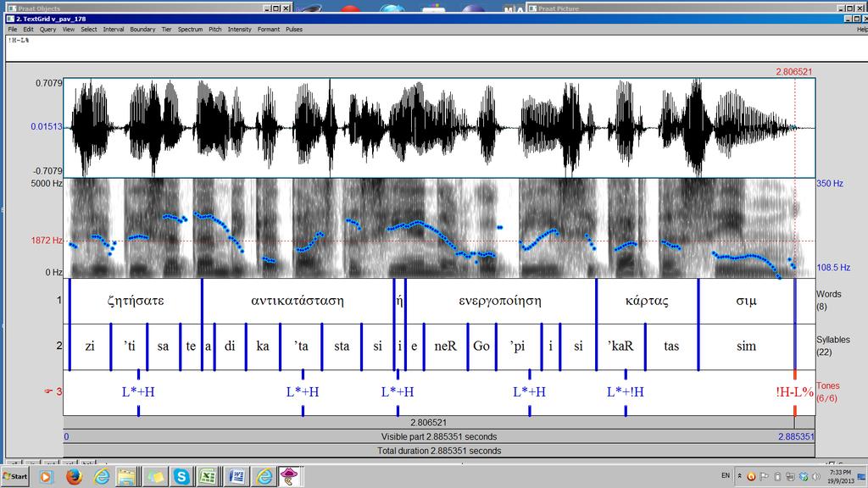
Task: Select the syllable interval zi
Action: pyautogui.click(x=90, y=347)
